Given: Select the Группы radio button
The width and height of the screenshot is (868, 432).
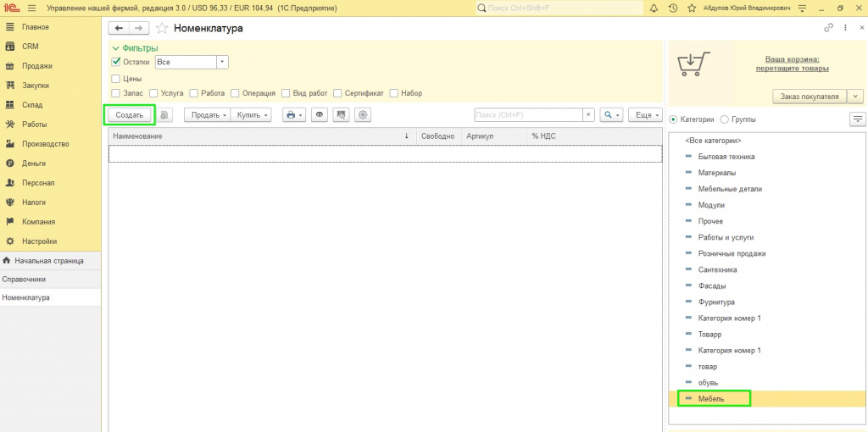Looking at the screenshot, I should (x=724, y=119).
